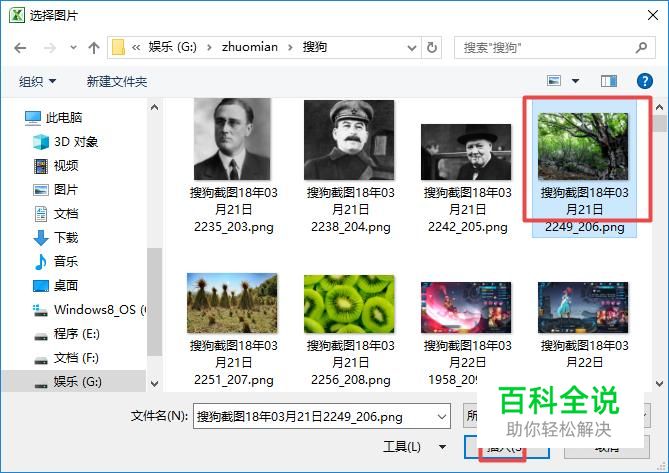Viewport: 669px width, 473px height.
Task: Select zhuomian in the address path
Action: 250,47
